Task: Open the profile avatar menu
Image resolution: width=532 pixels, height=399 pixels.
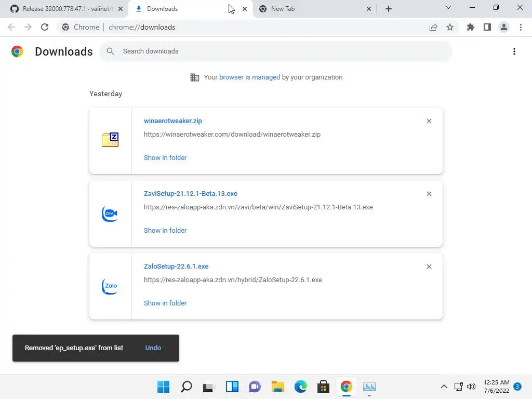Action: (x=504, y=27)
